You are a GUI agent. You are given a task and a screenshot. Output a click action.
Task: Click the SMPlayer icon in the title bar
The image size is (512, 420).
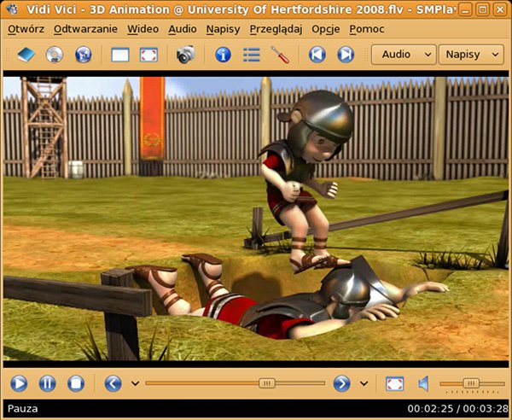[13, 9]
